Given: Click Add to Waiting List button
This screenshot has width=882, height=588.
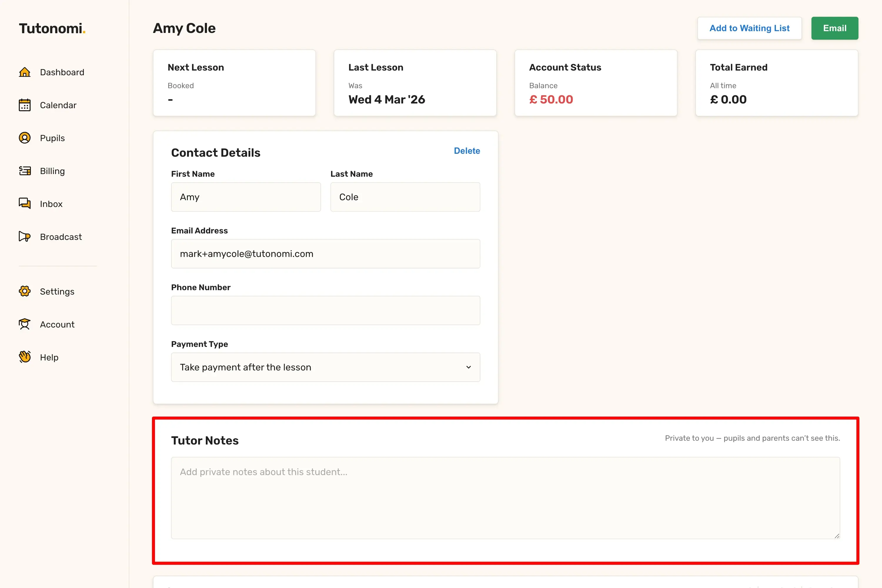Looking at the screenshot, I should 749,28.
